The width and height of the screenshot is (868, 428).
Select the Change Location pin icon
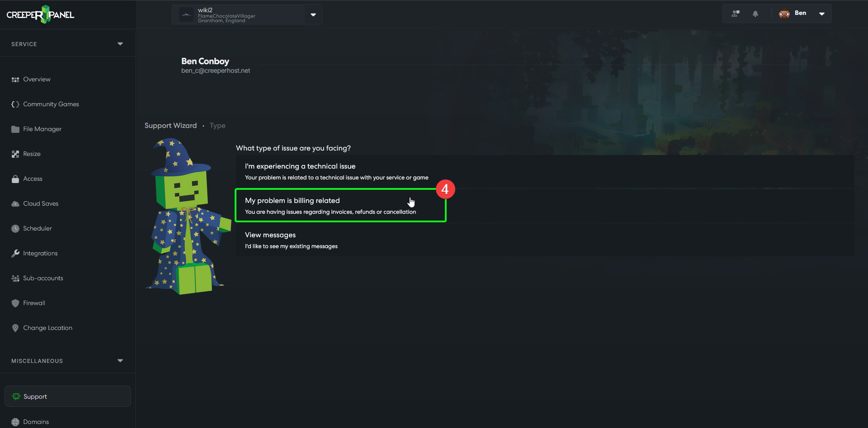click(x=15, y=328)
